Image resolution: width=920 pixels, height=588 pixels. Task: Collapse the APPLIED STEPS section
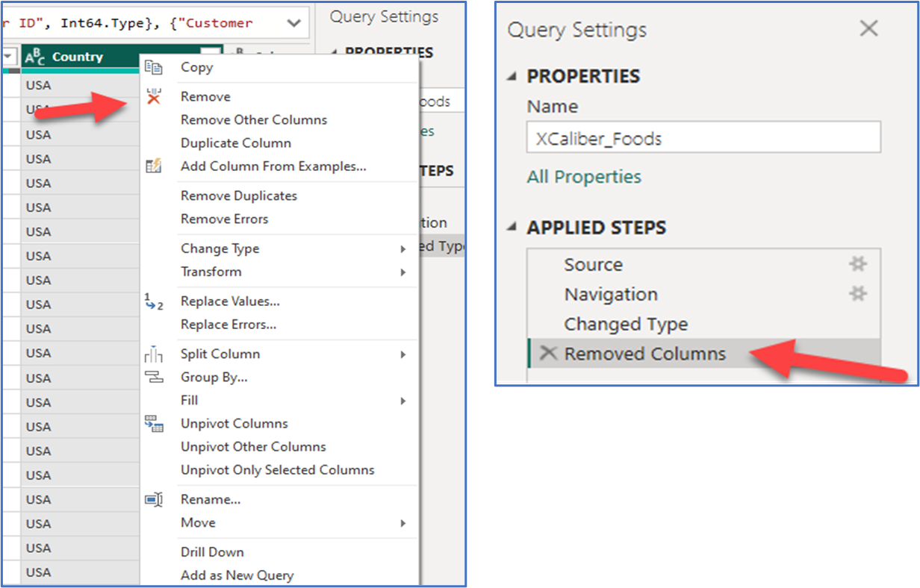(x=512, y=228)
